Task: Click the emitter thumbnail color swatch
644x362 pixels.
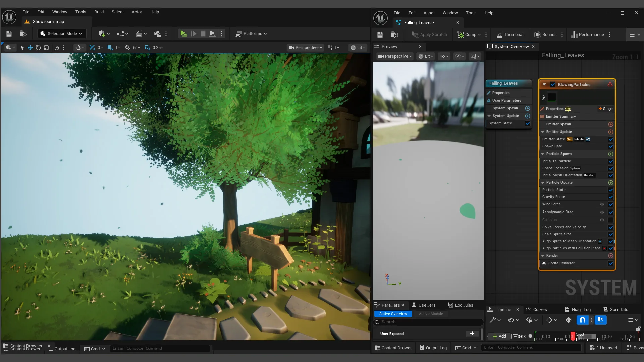Action: (x=552, y=97)
